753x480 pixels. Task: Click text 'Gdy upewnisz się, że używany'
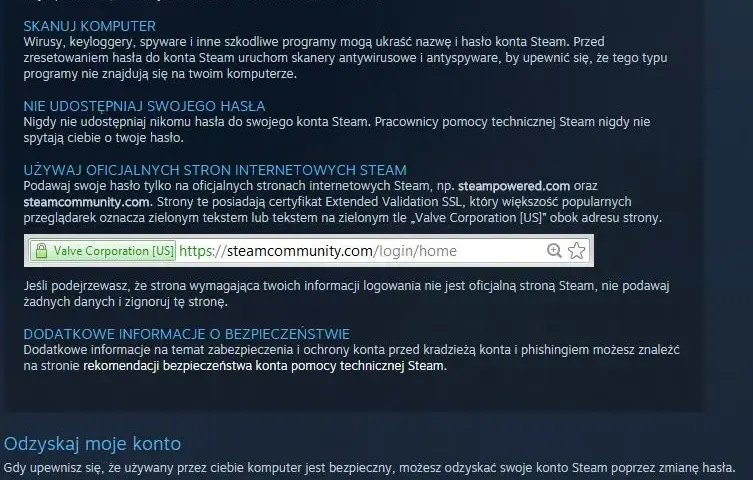[x=369, y=468]
